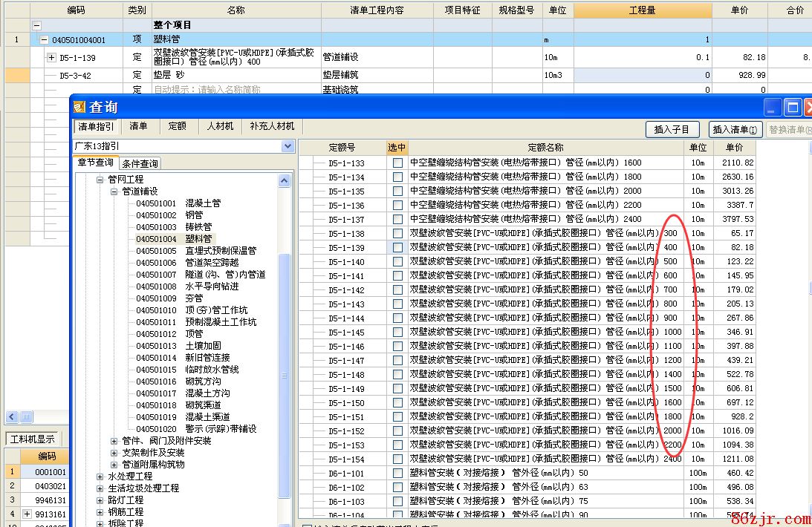The image size is (812, 527).
Task: Open the 条件查询 tab
Action: point(140,163)
